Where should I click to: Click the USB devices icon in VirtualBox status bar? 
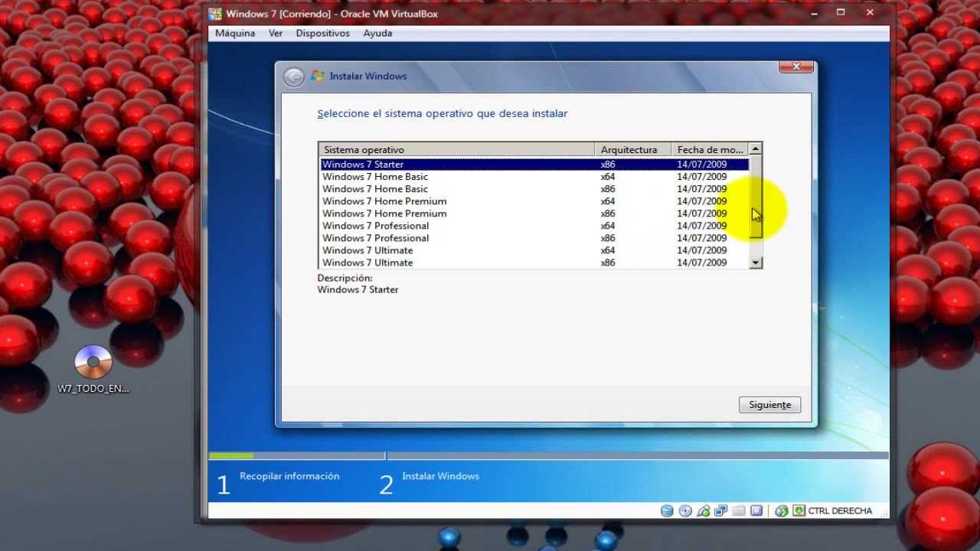[704, 511]
